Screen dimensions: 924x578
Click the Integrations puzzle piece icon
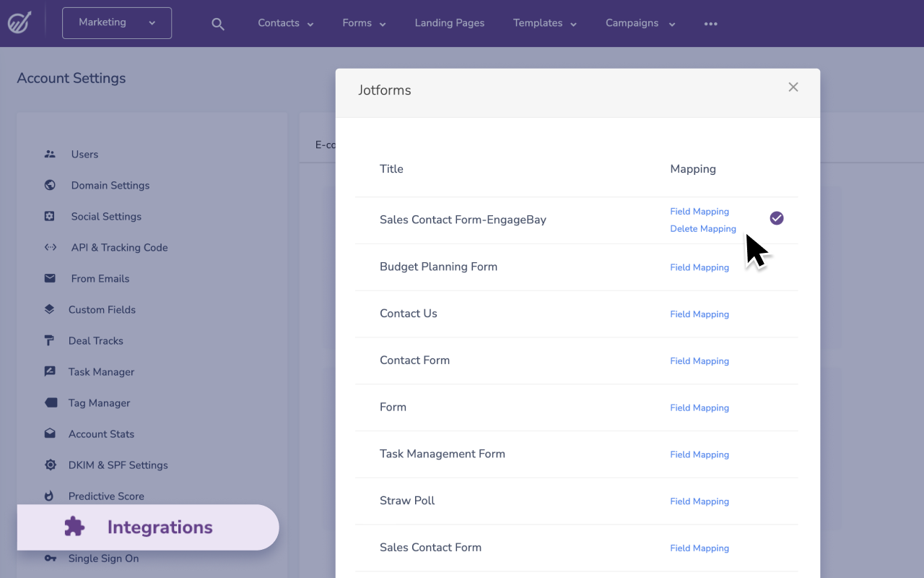[74, 527]
